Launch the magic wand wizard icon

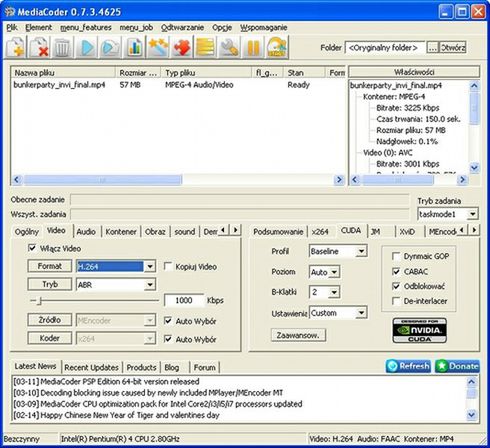click(158, 47)
